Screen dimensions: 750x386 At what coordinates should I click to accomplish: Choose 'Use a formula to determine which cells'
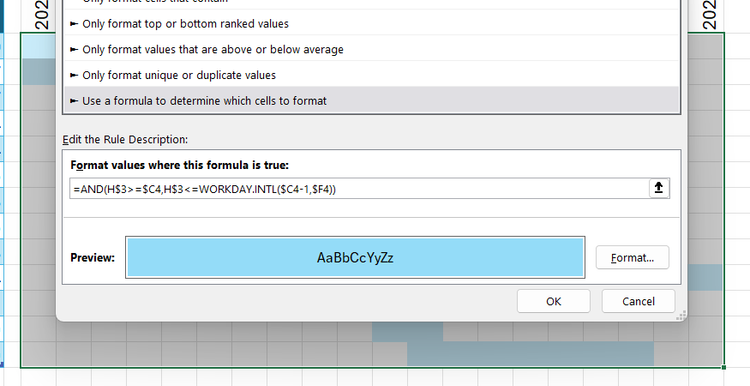tap(371, 101)
